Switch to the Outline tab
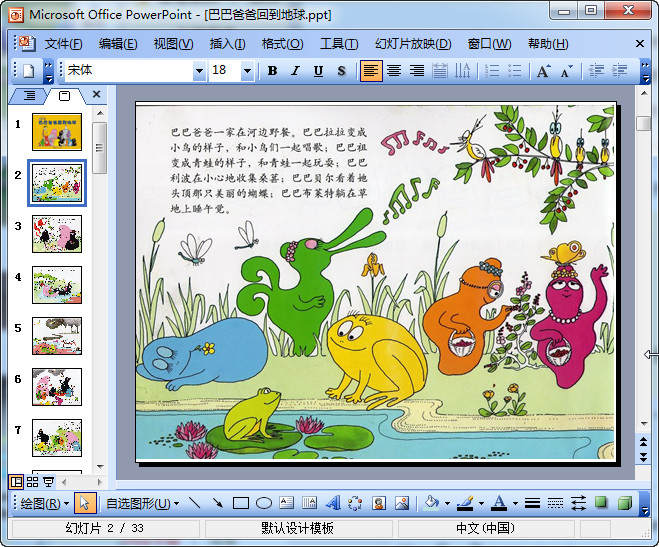659x547 pixels. (29, 96)
